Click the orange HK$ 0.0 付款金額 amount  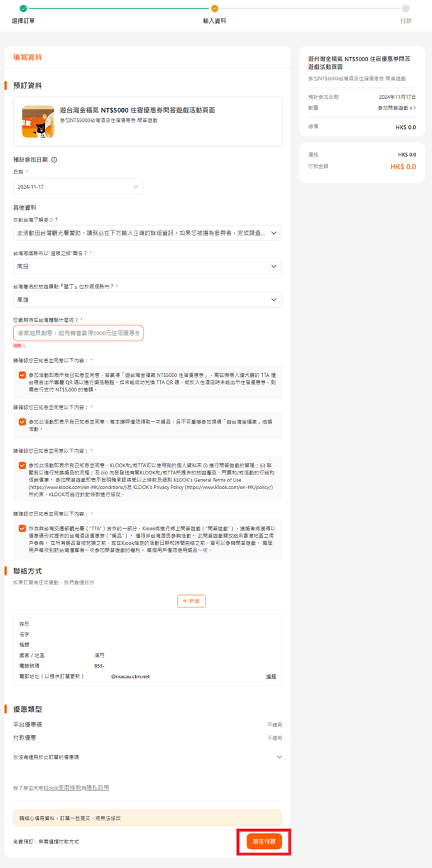(x=403, y=166)
